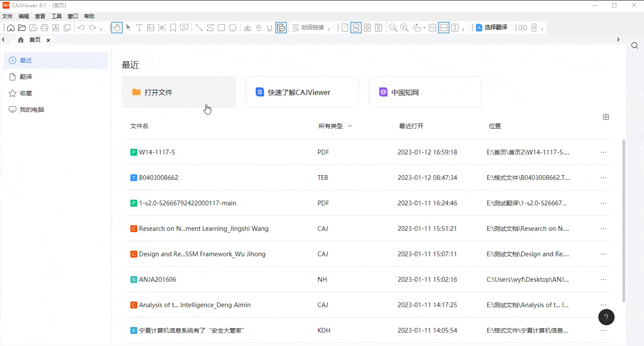Toggle fit-to-width view button
This screenshot has width=644, height=346.
point(443,28)
